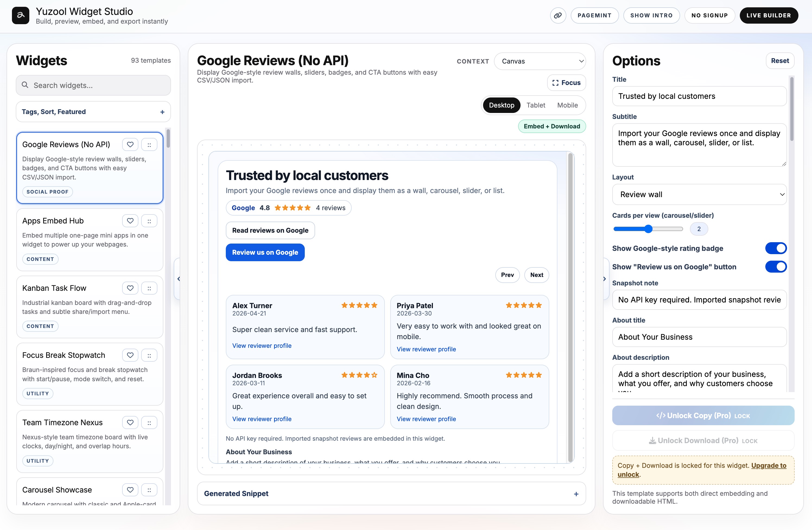The height and width of the screenshot is (530, 812).
Task: Click the Search widgets input field
Action: pos(93,85)
